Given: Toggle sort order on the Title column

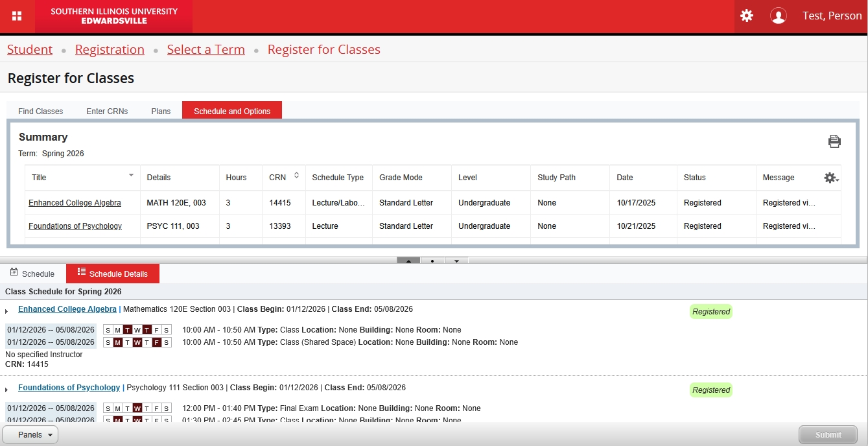Looking at the screenshot, I should pos(131,175).
